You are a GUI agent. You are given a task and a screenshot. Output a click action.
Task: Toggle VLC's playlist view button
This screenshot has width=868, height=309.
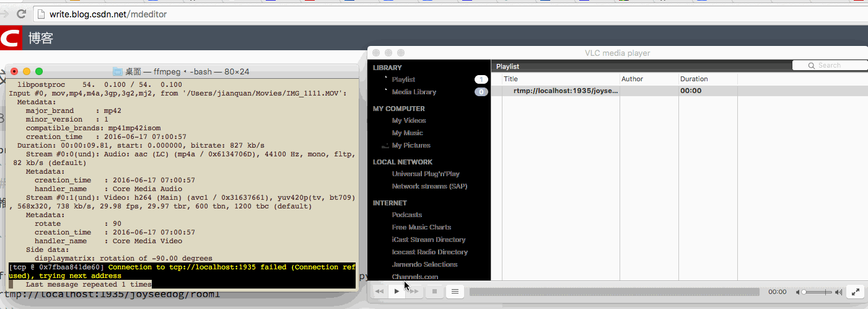pos(454,291)
